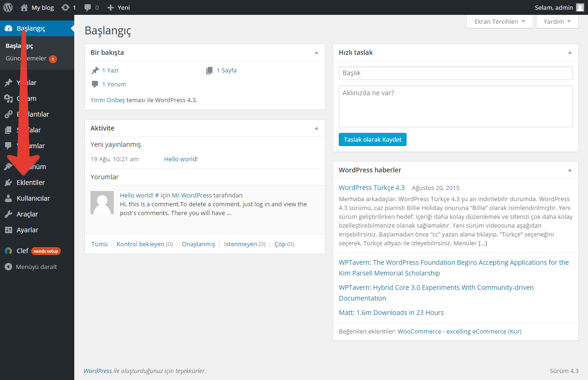Open the Yardım help dropdown
This screenshot has width=588, height=380.
click(x=557, y=21)
